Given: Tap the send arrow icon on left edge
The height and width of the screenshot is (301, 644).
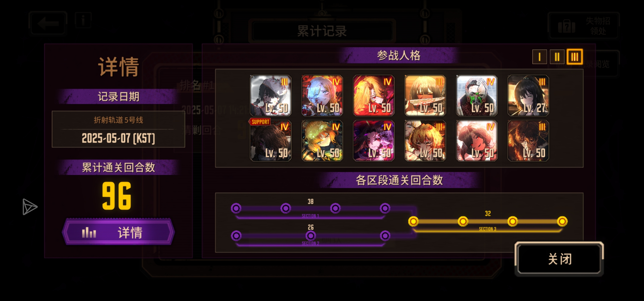Looking at the screenshot, I should pos(30,207).
